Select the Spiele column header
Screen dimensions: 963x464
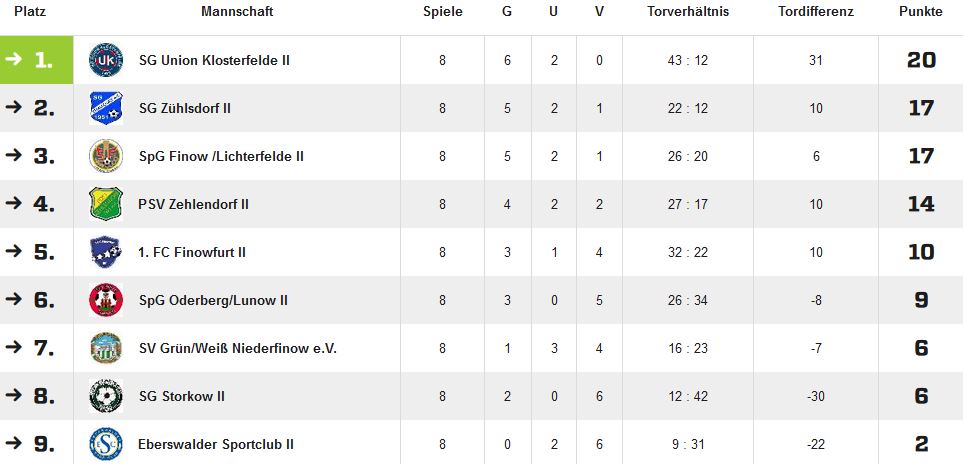coord(443,12)
